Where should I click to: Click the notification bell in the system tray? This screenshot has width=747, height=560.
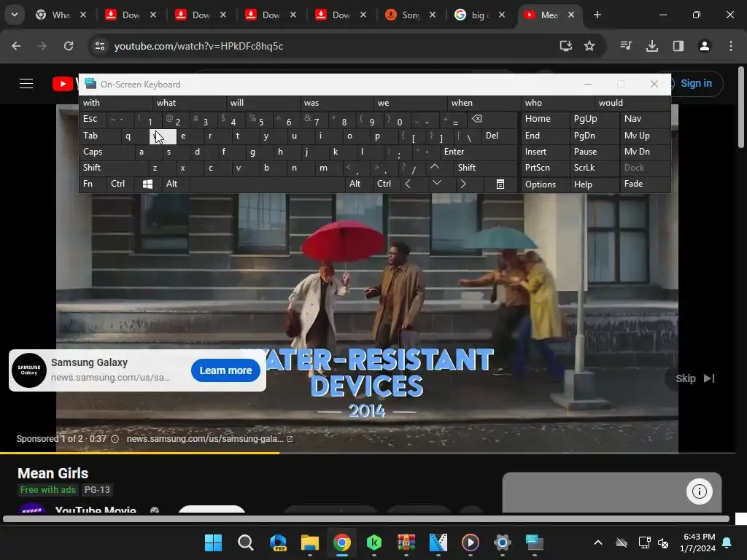727,542
